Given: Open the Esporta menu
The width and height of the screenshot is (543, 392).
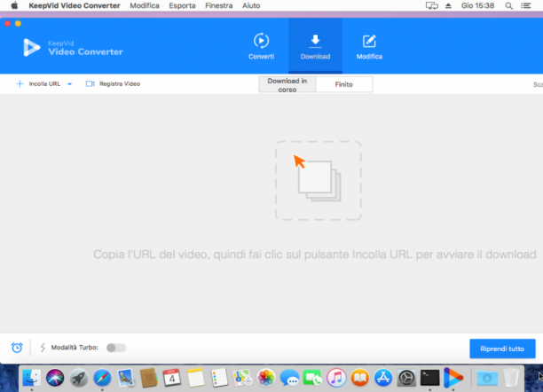Looking at the screenshot, I should [x=182, y=5].
